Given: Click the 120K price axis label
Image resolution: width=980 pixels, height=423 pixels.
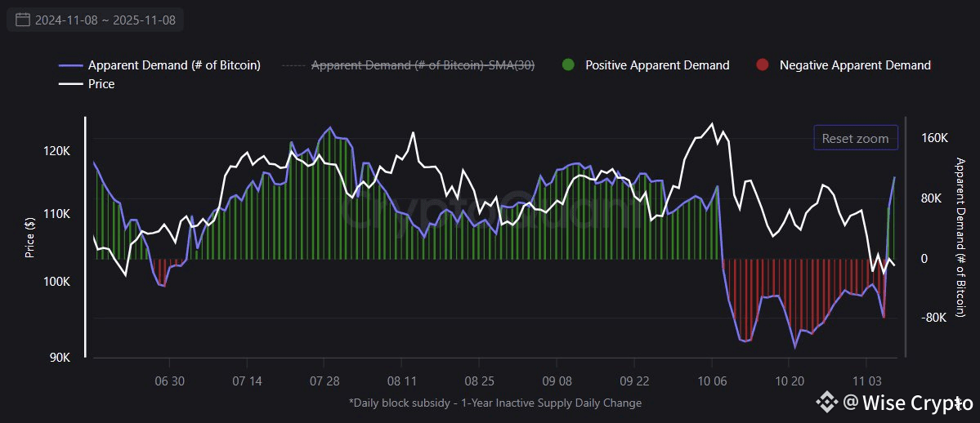Looking at the screenshot, I should click(x=58, y=151).
